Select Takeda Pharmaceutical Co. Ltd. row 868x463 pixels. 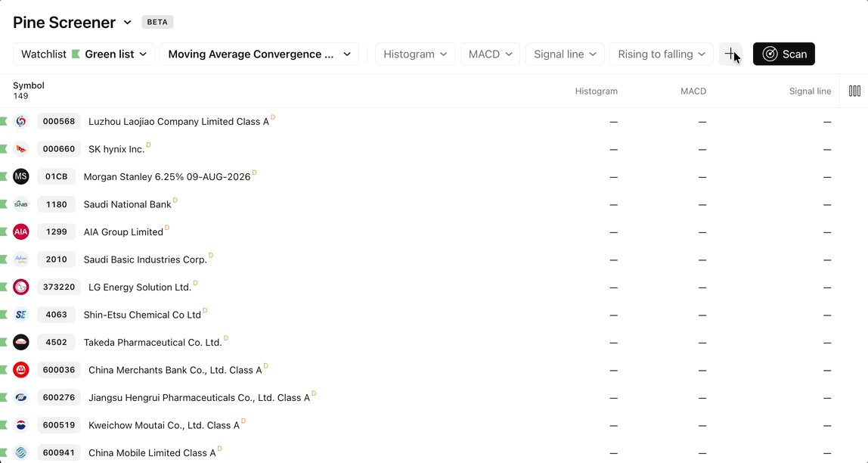(x=153, y=342)
